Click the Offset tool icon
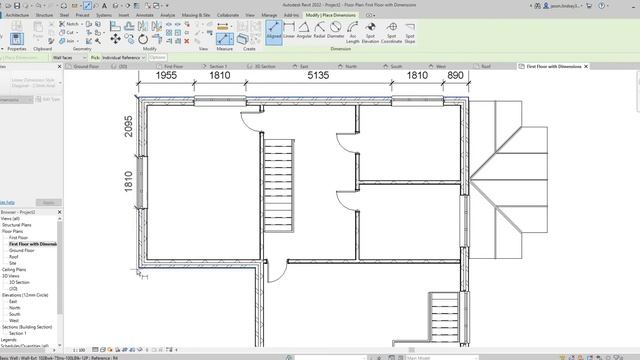The image size is (640, 360). (129, 27)
